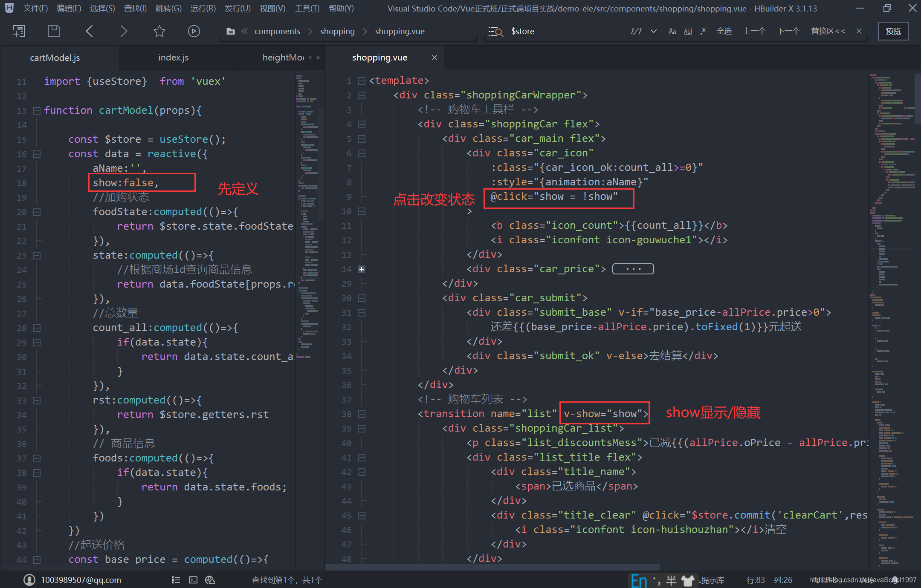The width and height of the screenshot is (921, 588).
Task: Click the components breadcrumb link
Action: pyautogui.click(x=277, y=31)
